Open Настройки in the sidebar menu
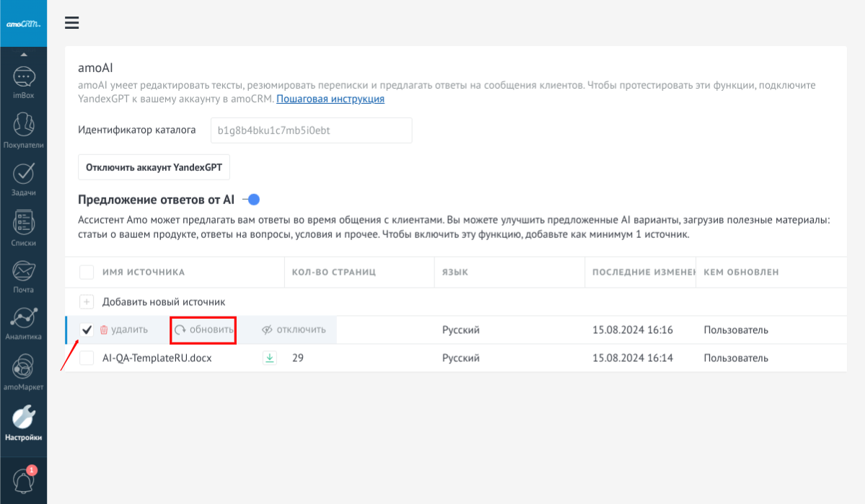865x504 pixels. click(x=24, y=423)
